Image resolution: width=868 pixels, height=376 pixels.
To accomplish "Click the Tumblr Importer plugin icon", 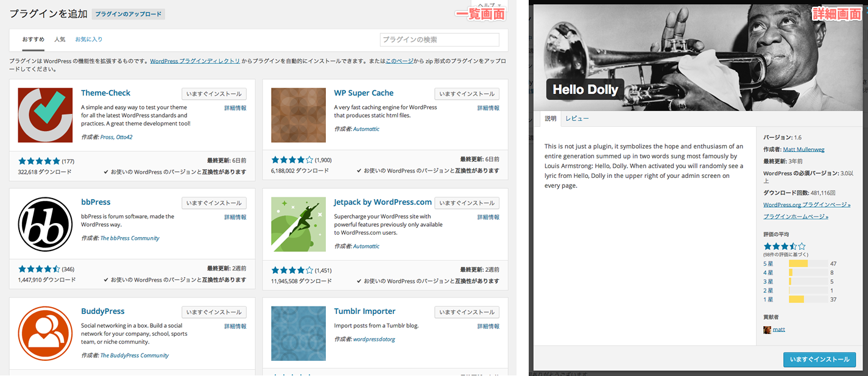I will (x=298, y=333).
